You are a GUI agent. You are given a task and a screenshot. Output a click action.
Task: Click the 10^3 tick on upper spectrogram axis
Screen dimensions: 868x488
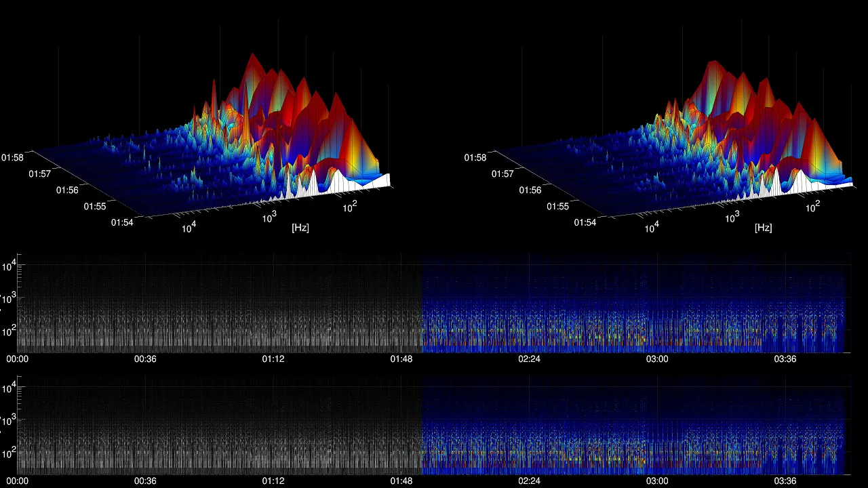(8, 299)
